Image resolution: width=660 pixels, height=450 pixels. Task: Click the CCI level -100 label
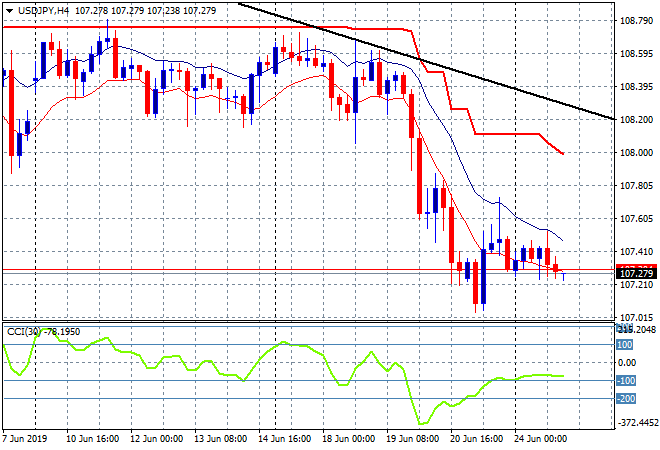[625, 381]
